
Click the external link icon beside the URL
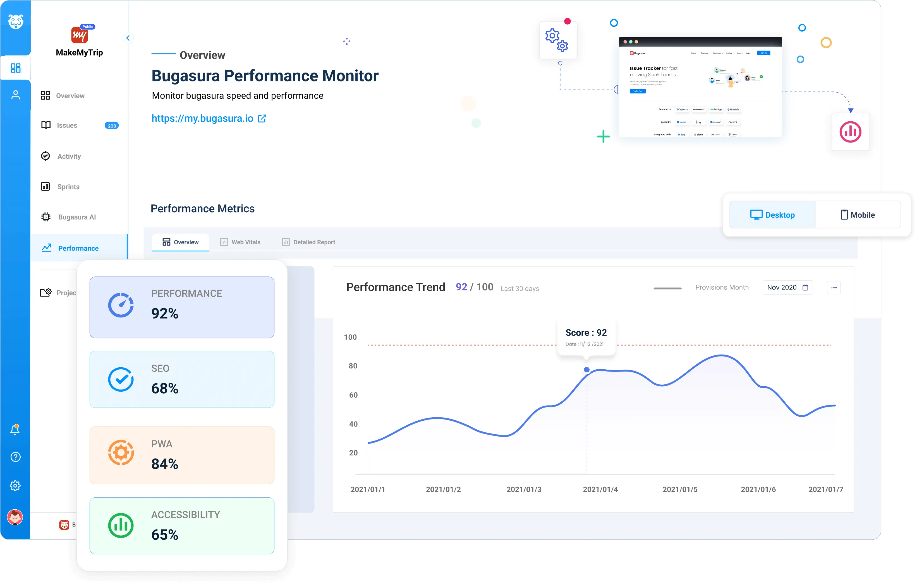[262, 119]
